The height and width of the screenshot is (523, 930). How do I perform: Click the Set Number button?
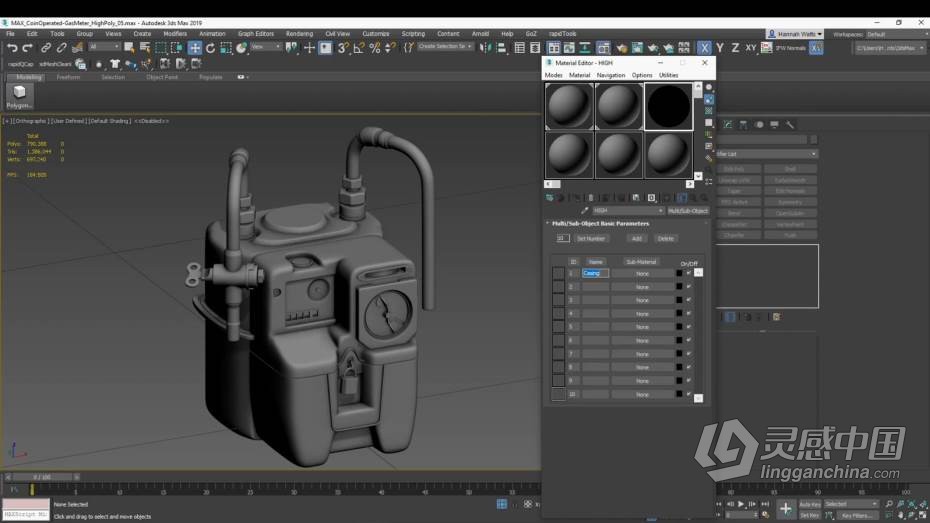(x=591, y=238)
